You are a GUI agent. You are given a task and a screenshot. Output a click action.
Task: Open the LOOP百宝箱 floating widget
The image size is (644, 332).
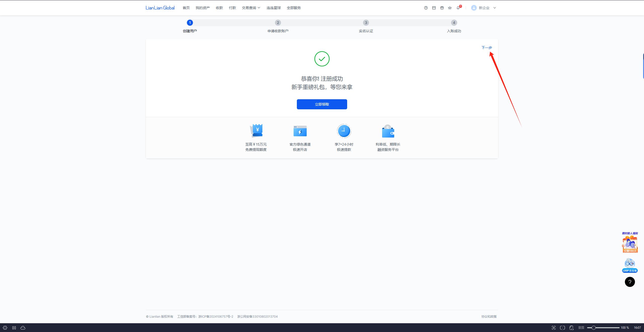coord(630,265)
